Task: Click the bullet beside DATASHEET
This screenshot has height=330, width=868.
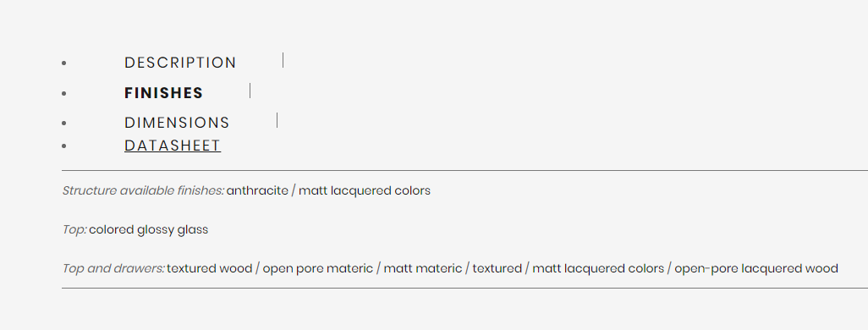Action: 64,146
